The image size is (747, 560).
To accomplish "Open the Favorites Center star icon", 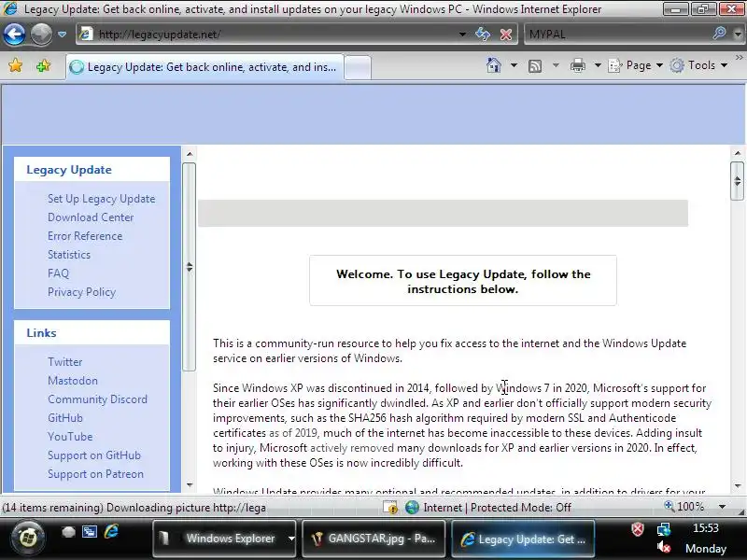I will [x=16, y=65].
